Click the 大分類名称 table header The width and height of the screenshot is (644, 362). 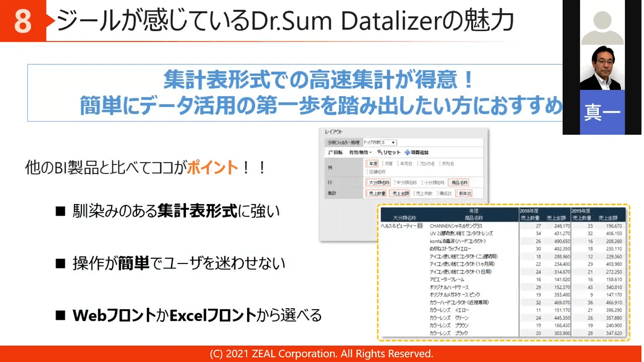click(x=404, y=218)
